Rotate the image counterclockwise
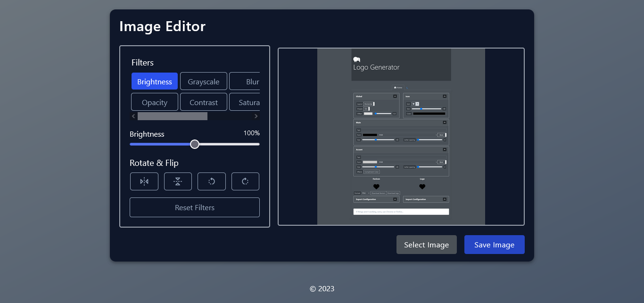Viewport: 644px width, 303px height. tap(211, 181)
